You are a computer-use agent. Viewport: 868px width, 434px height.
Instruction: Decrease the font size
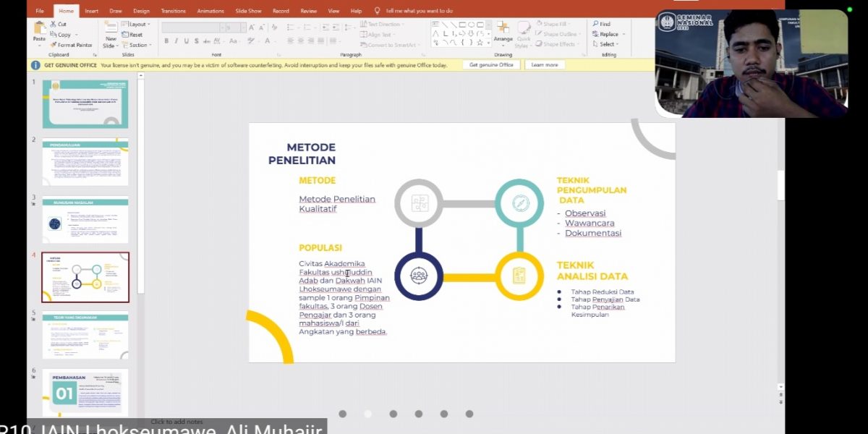(261, 27)
